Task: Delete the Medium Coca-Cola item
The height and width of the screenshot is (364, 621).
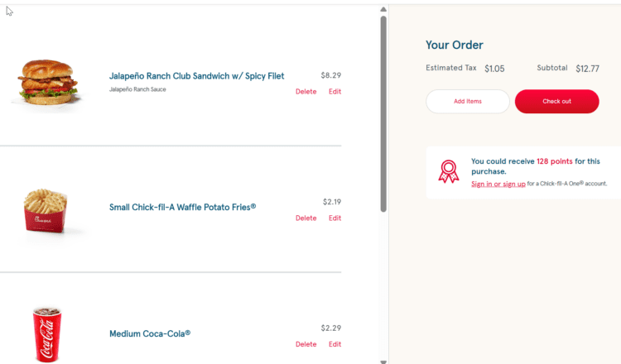Action: [306, 344]
